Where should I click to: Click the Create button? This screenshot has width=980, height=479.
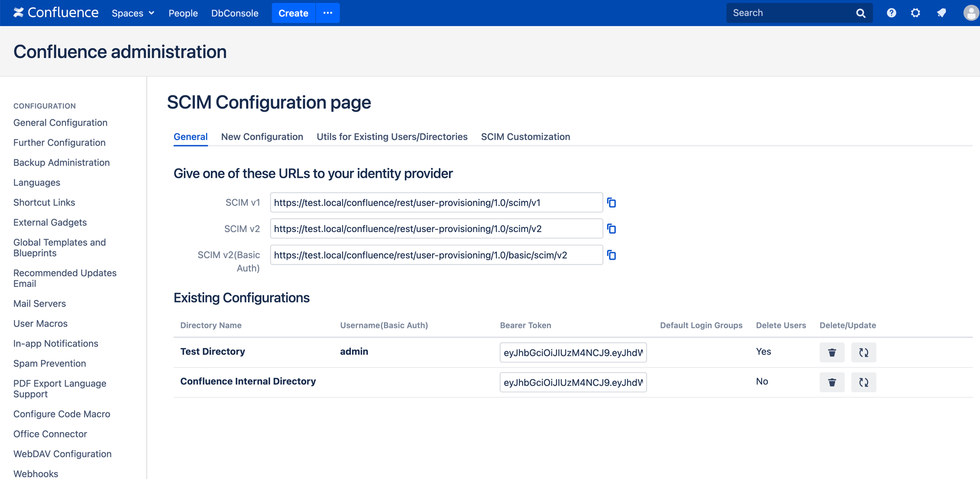293,13
